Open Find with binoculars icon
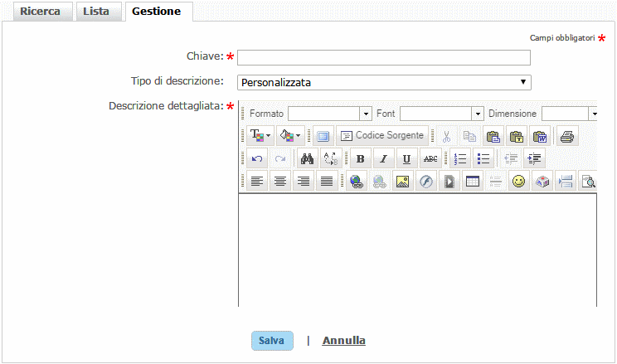 tap(308, 158)
